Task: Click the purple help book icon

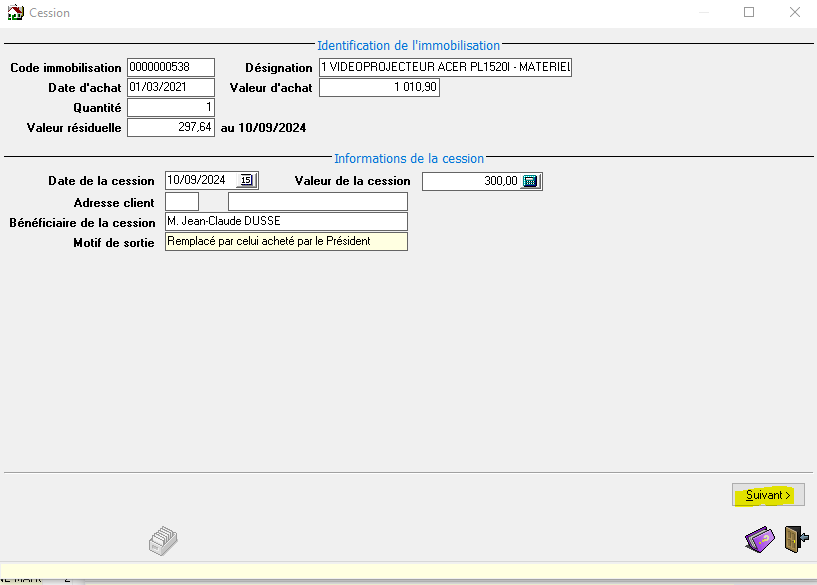Action: pyautogui.click(x=760, y=539)
